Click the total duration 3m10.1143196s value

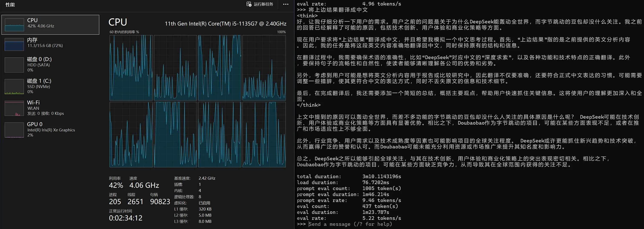[381, 176]
